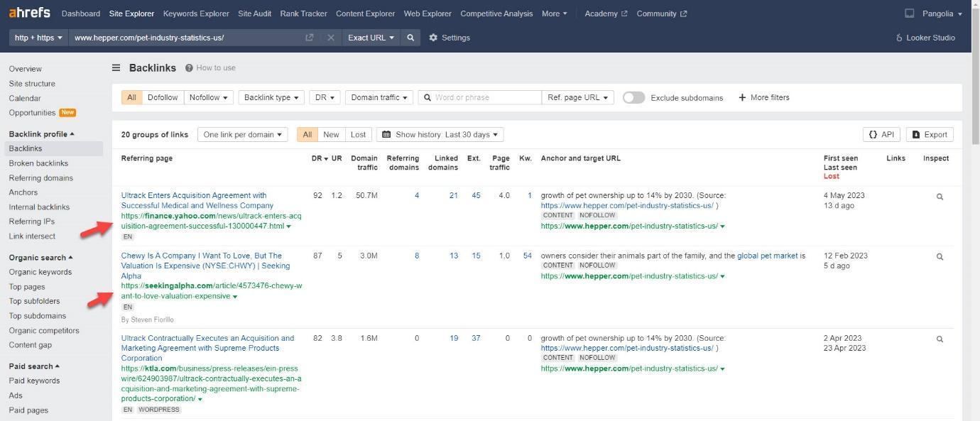Open the DR filter dropdown
Screen dimensions: 980x421
pos(325,98)
